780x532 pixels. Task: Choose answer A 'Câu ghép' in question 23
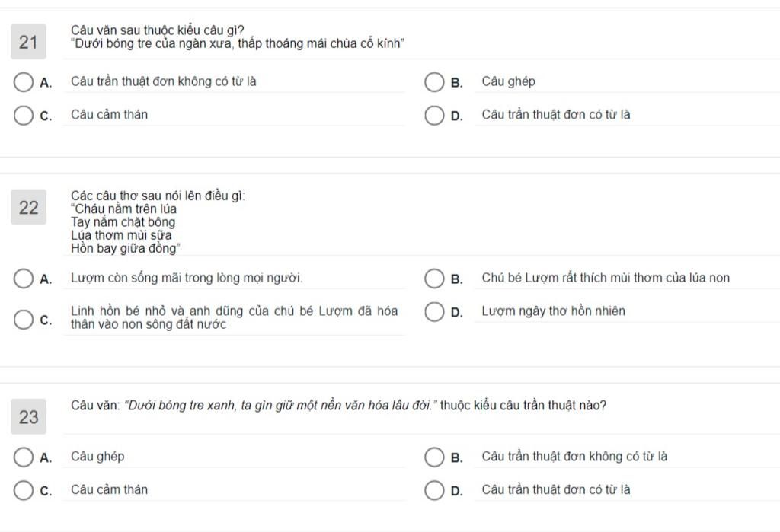click(x=23, y=457)
